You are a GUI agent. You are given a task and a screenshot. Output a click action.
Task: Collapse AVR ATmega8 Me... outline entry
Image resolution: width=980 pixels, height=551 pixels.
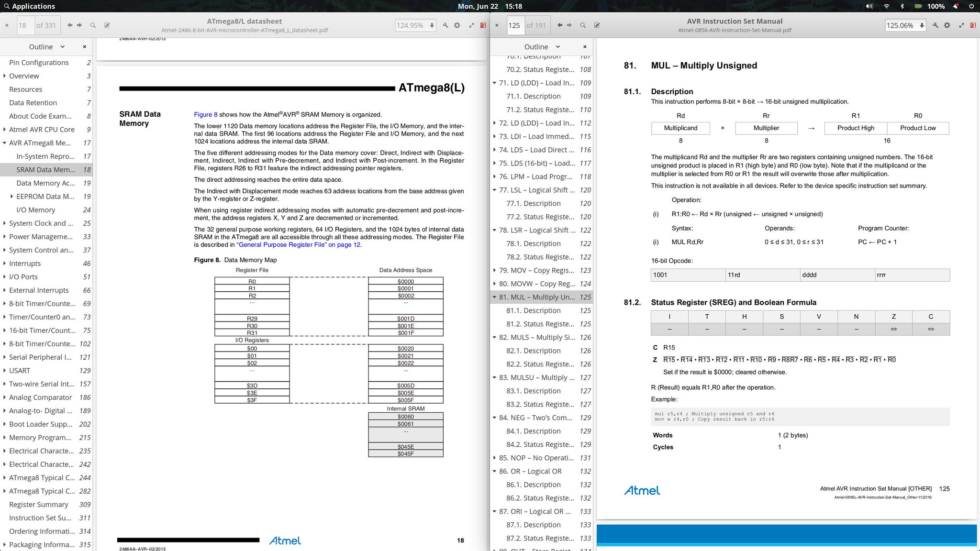pyautogui.click(x=4, y=143)
